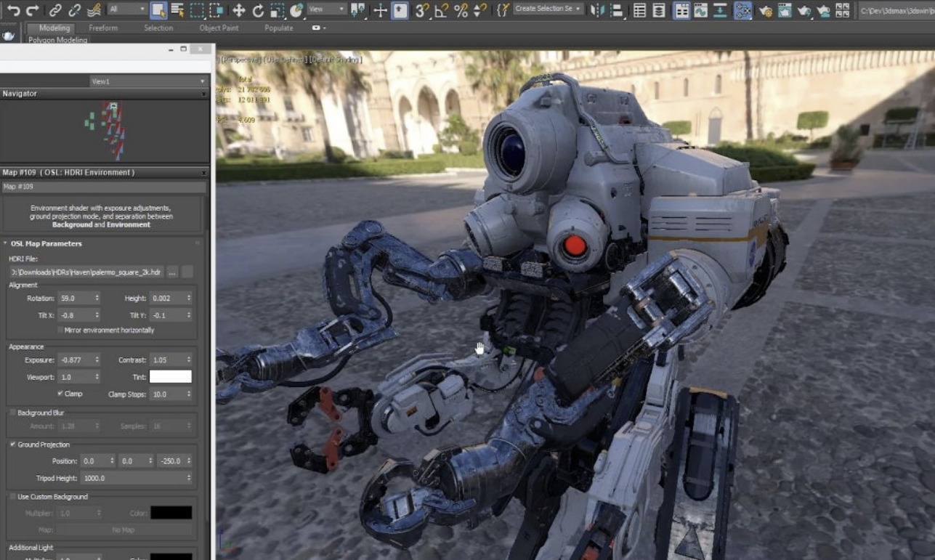Click the Tint white color swatch

(171, 376)
